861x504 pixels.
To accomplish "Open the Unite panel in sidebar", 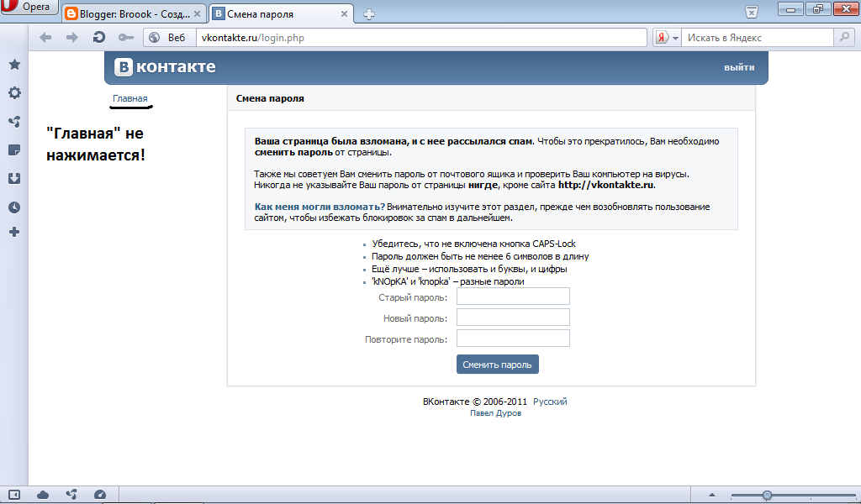I will coord(14,121).
